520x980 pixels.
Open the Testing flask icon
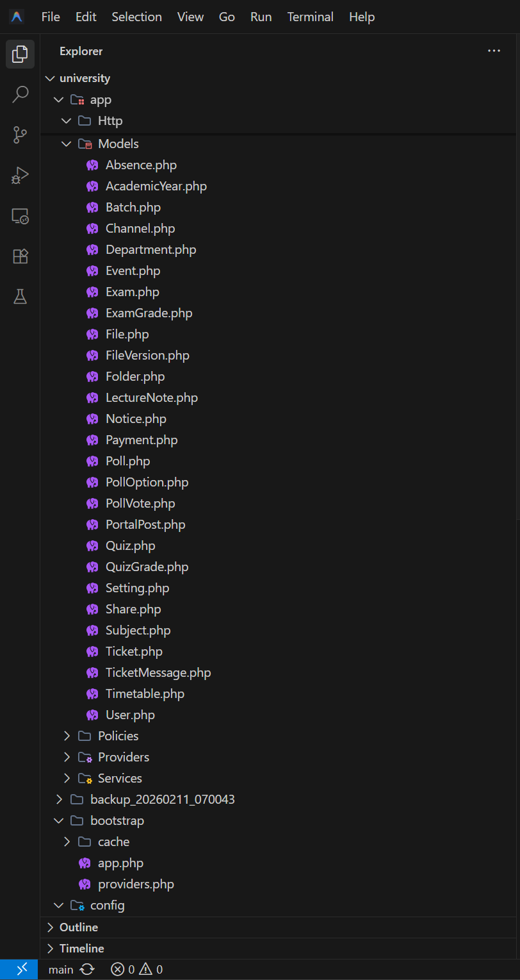[20, 297]
